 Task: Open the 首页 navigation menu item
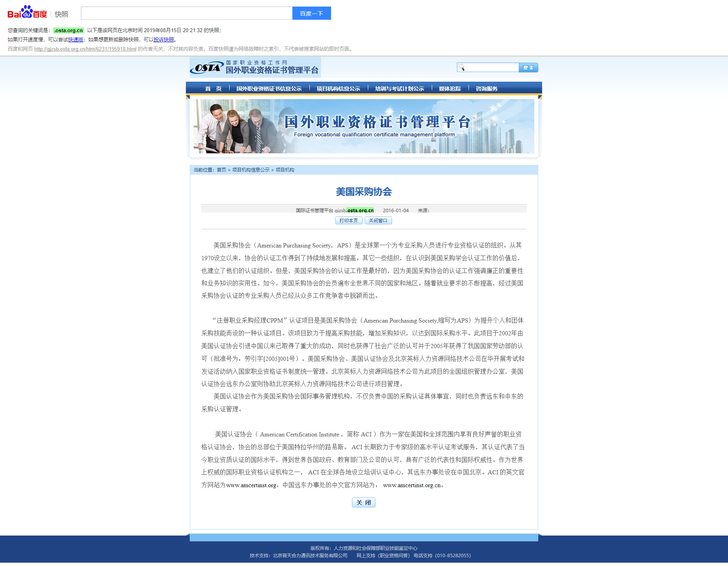[213, 89]
